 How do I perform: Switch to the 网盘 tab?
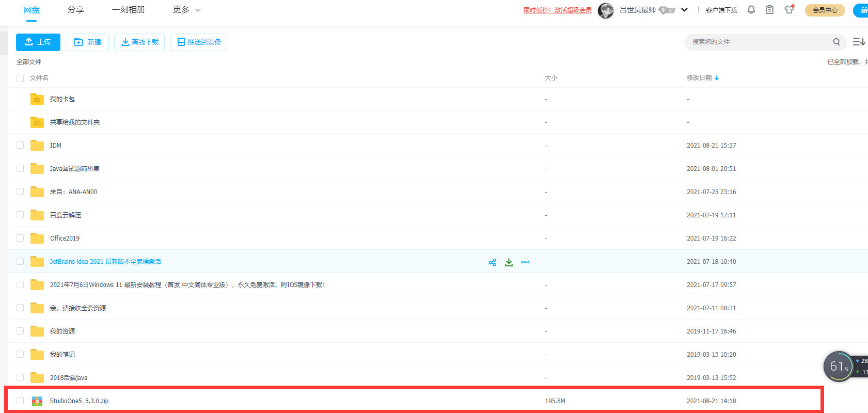click(31, 10)
